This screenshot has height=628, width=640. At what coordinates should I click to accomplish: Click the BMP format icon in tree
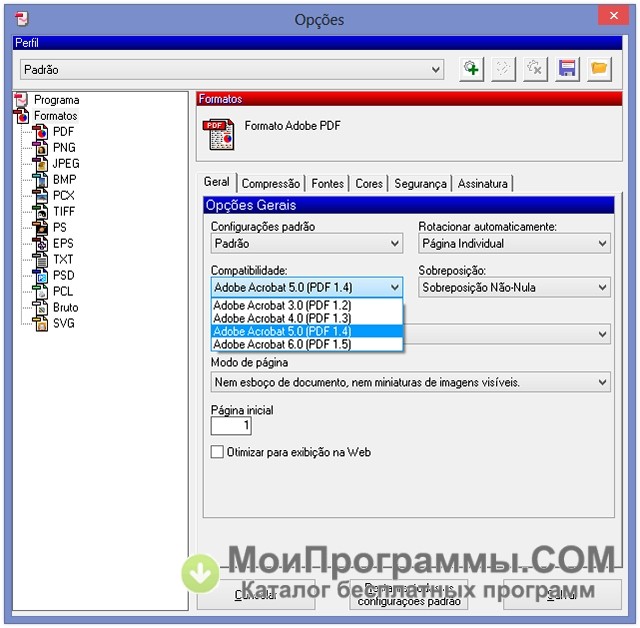[x=41, y=180]
